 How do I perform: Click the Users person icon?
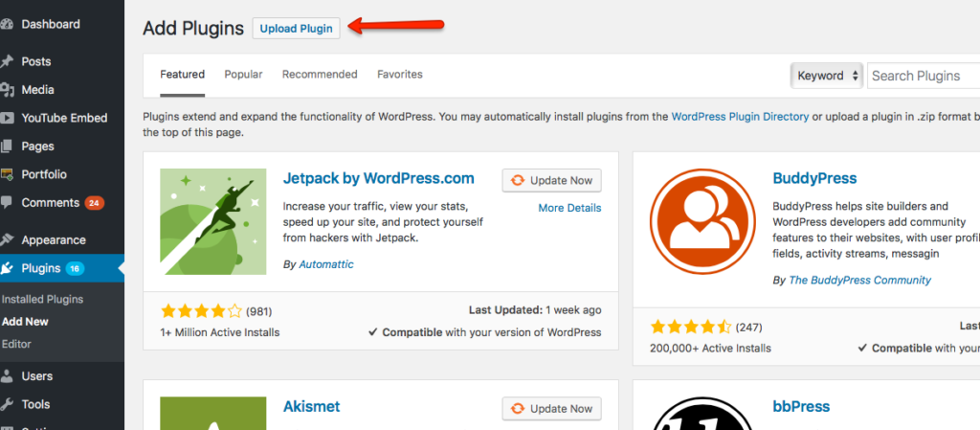pos(7,376)
